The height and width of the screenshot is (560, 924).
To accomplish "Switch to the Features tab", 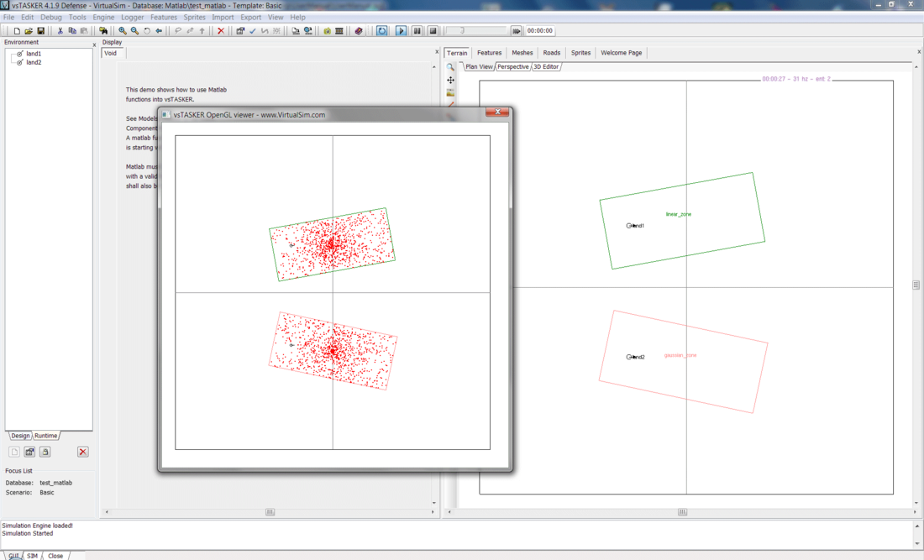I will (x=489, y=53).
